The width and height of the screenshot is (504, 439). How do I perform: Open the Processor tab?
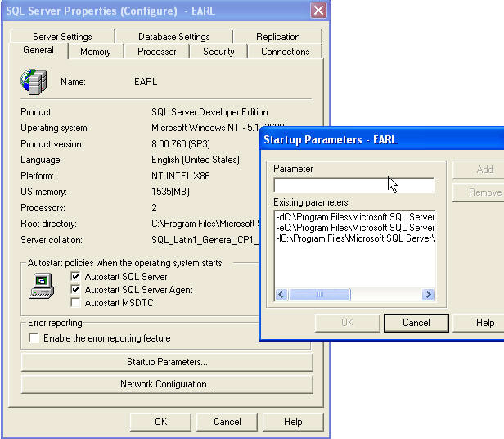click(157, 52)
